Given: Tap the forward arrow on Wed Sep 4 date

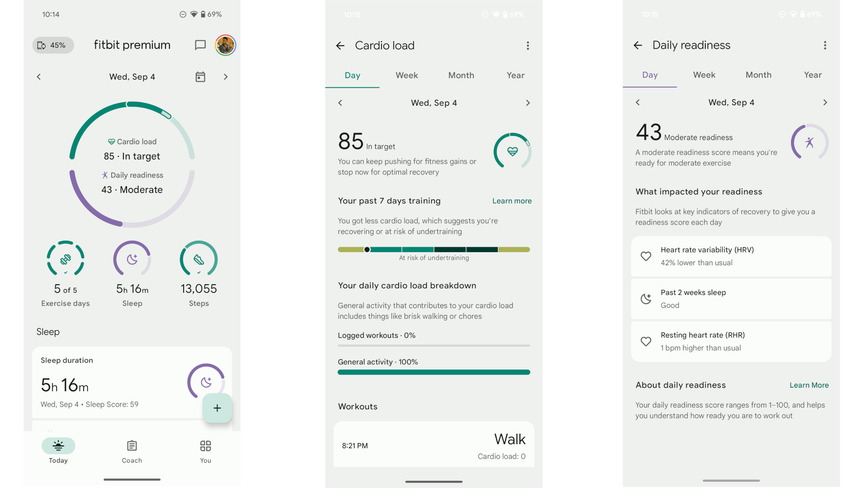Looking at the screenshot, I should pos(226,76).
